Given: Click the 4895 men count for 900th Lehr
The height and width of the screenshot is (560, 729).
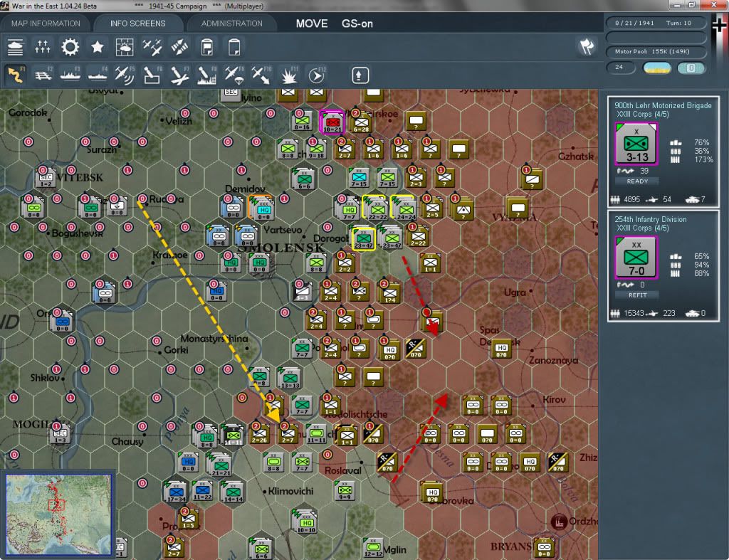Looking at the screenshot, I should 632,199.
